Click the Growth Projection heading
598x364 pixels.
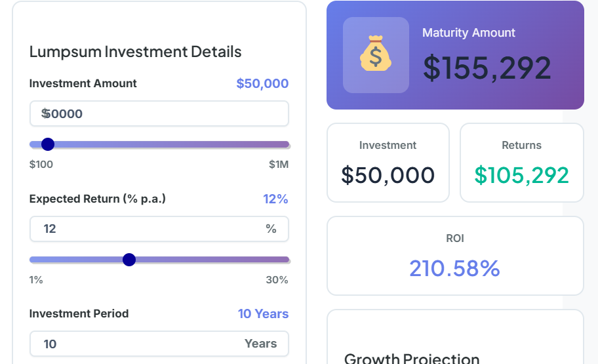412,359
